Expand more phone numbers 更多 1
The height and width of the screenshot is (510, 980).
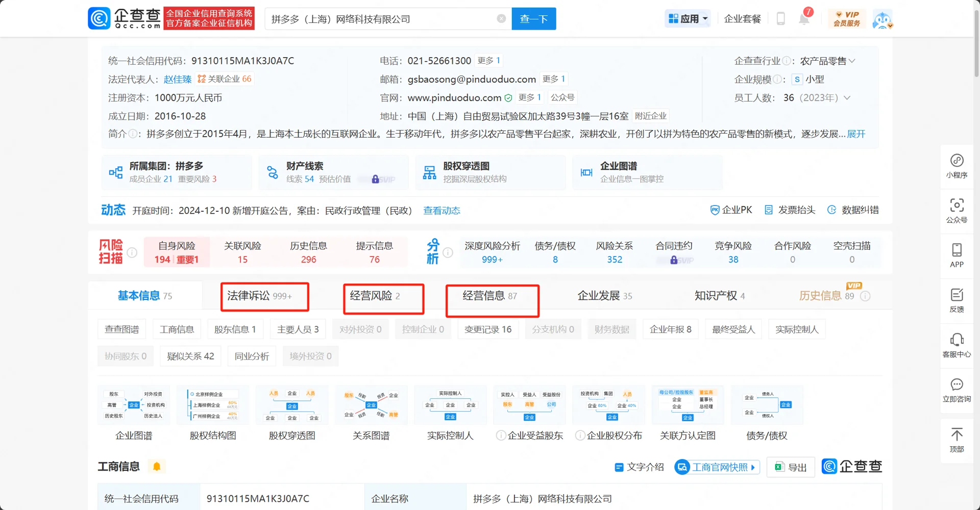489,61
